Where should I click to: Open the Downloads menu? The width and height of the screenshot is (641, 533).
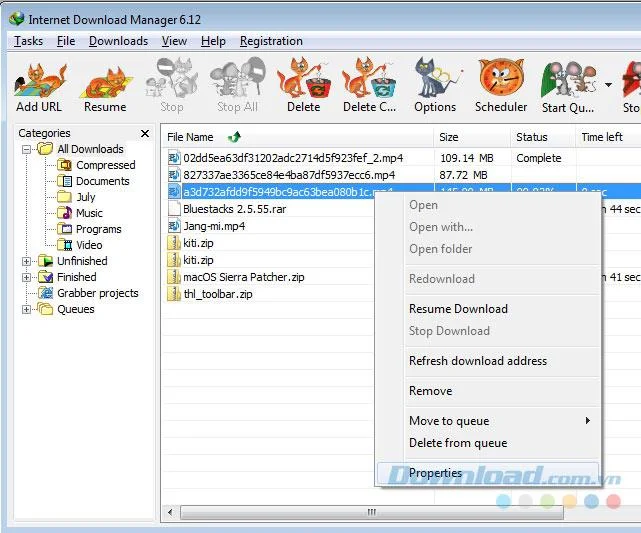coord(119,41)
